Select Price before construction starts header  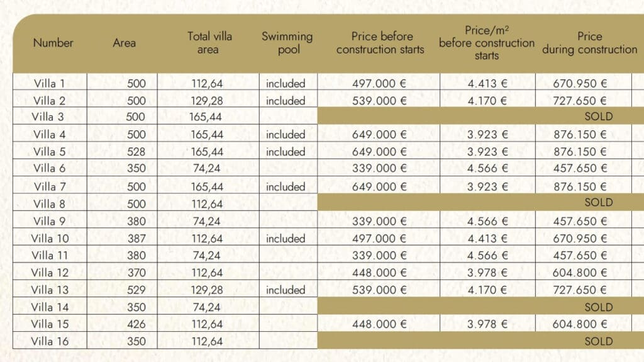click(x=380, y=43)
